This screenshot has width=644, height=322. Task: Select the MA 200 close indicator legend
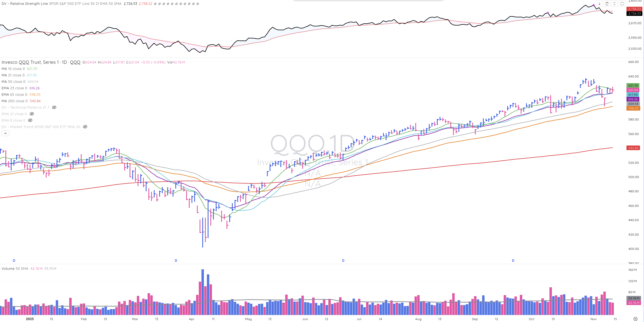pos(15,101)
